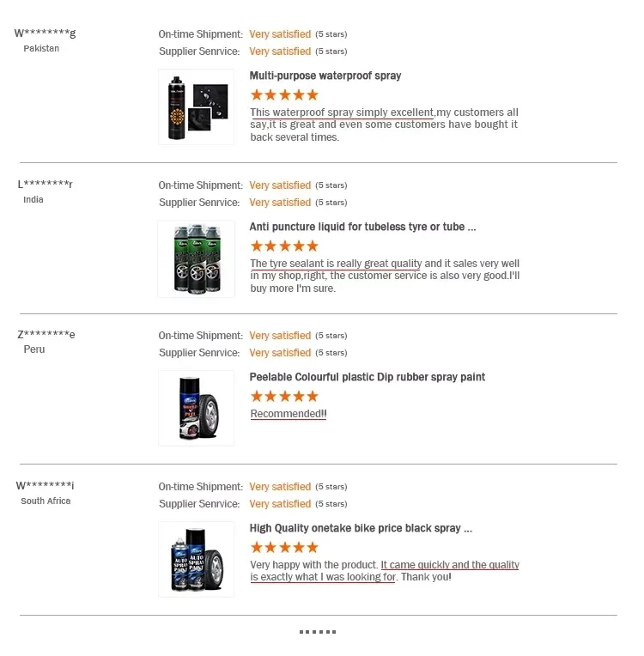Open the peelable plastic dip spray thumbnail
The height and width of the screenshot is (656, 644).
[x=196, y=408]
